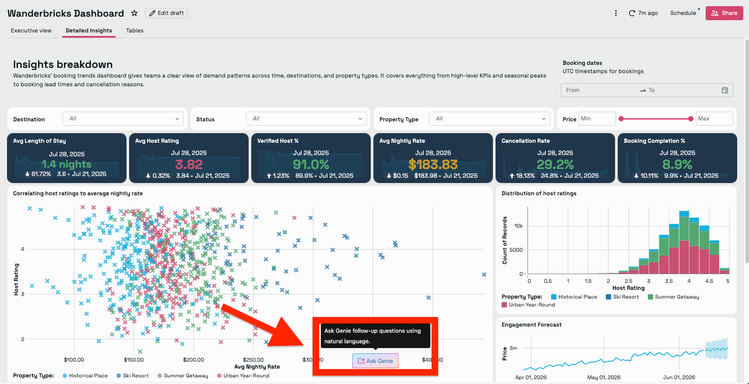
Task: Click the Ask Genie button
Action: (x=375, y=361)
